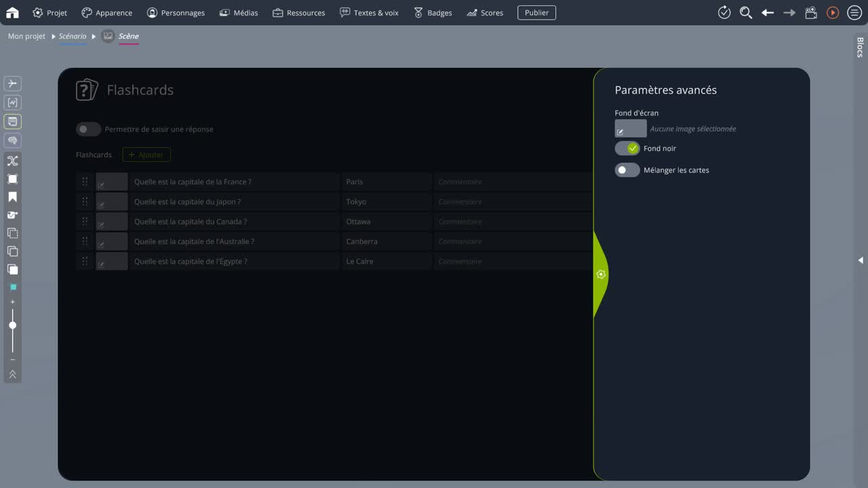Collapse left toolbar with double chevron
The width and height of the screenshot is (868, 488).
pyautogui.click(x=12, y=374)
